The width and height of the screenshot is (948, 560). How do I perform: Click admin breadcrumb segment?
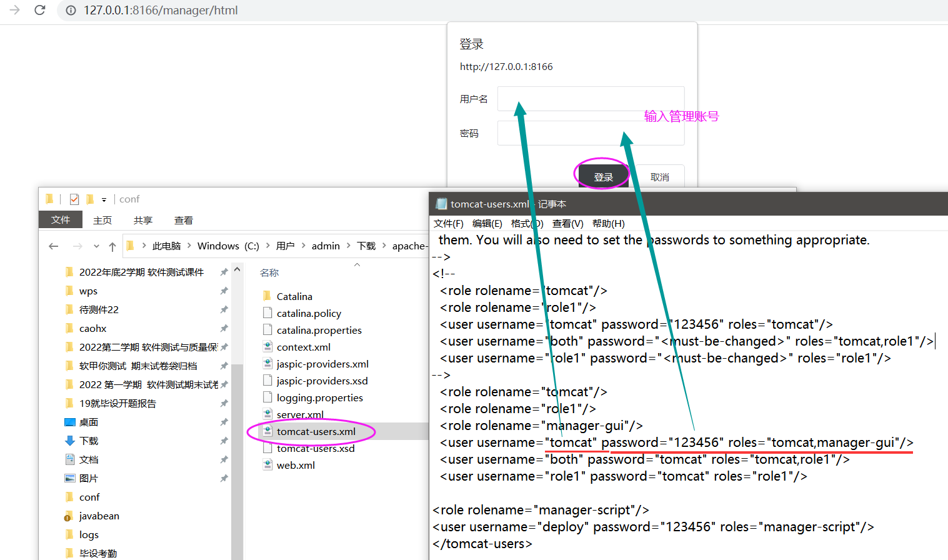[x=326, y=246]
